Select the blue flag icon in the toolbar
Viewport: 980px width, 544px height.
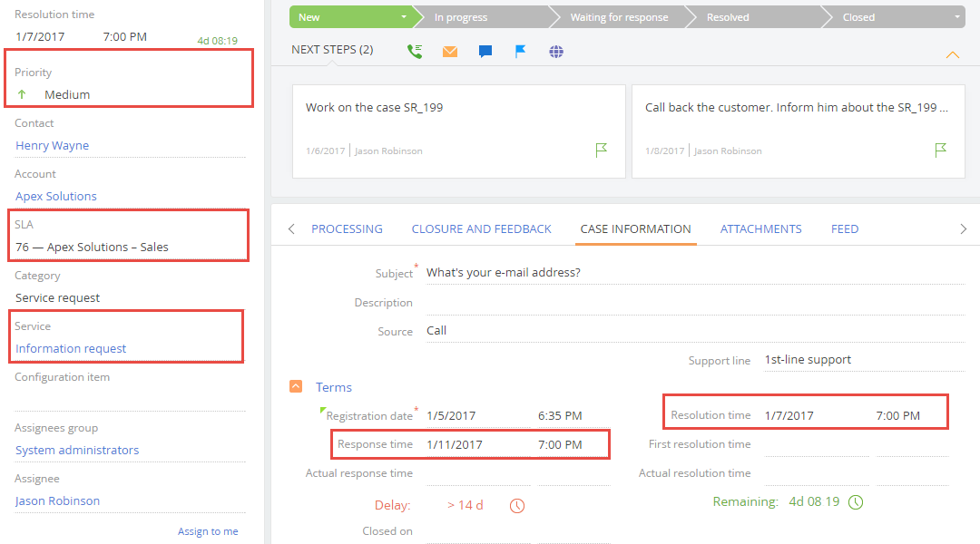[x=519, y=52]
